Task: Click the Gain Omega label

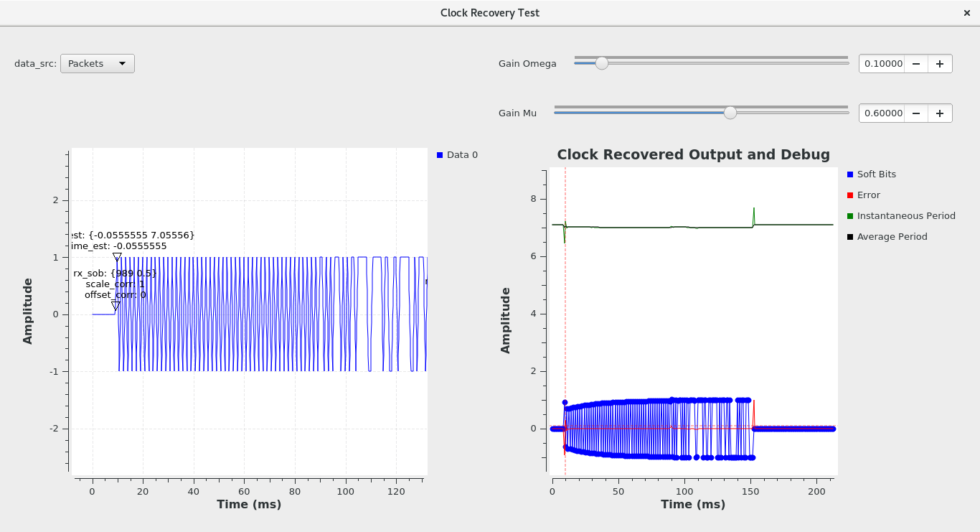Action: click(x=527, y=63)
